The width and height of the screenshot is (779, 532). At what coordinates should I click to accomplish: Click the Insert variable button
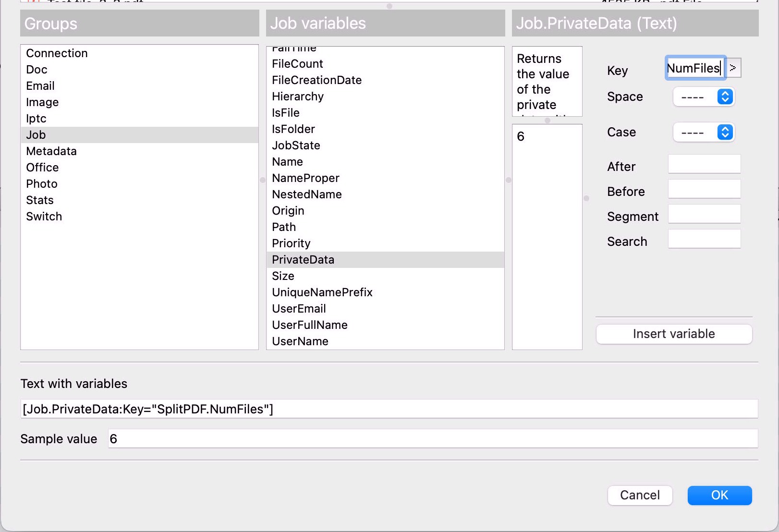pyautogui.click(x=674, y=334)
